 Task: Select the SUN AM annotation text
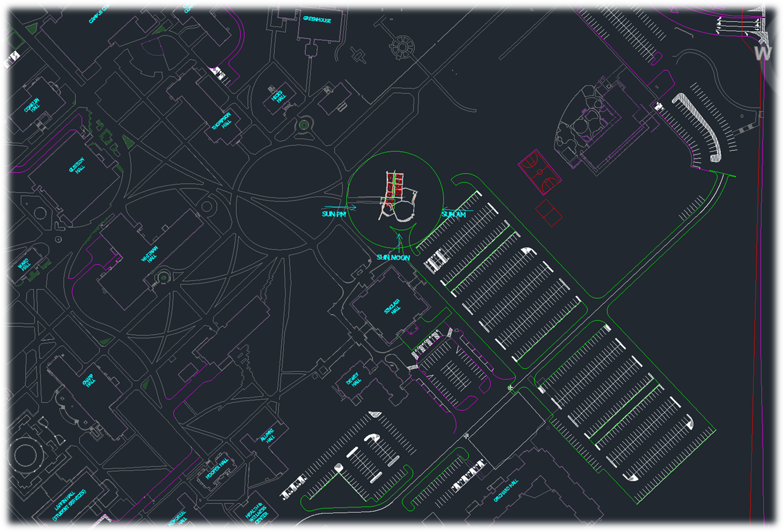(x=454, y=214)
